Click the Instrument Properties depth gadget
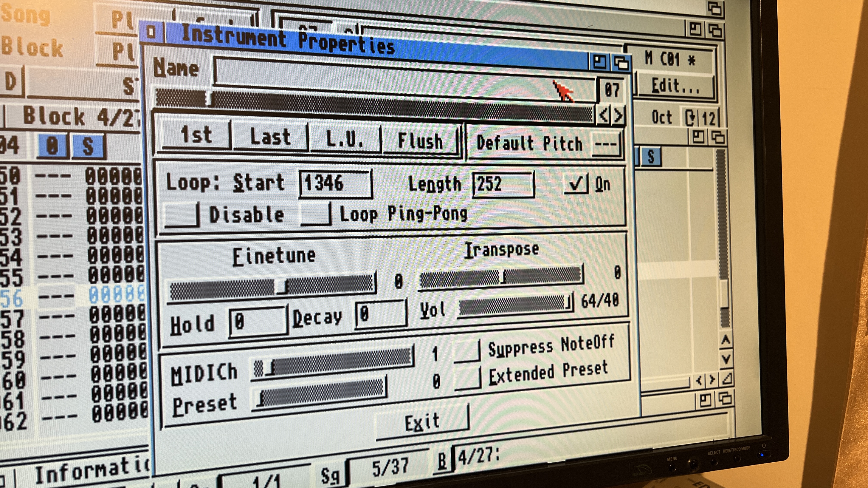Screen dimensions: 868x488 click(x=621, y=63)
